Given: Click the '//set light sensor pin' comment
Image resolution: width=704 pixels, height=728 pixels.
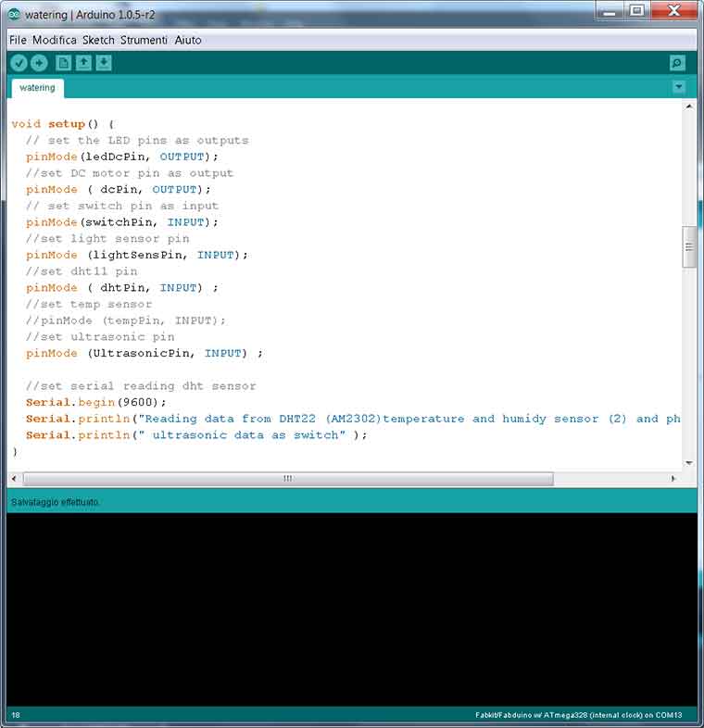Looking at the screenshot, I should [x=107, y=239].
